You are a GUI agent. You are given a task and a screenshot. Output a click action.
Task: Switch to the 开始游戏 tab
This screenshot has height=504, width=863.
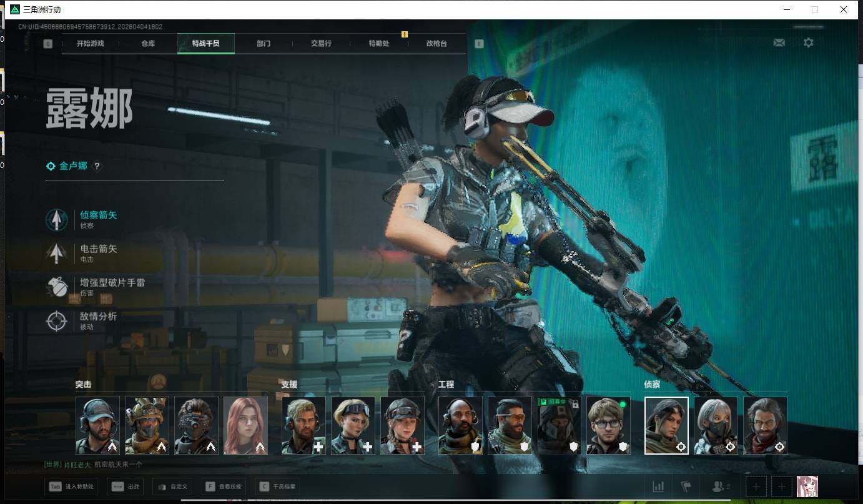(91, 44)
